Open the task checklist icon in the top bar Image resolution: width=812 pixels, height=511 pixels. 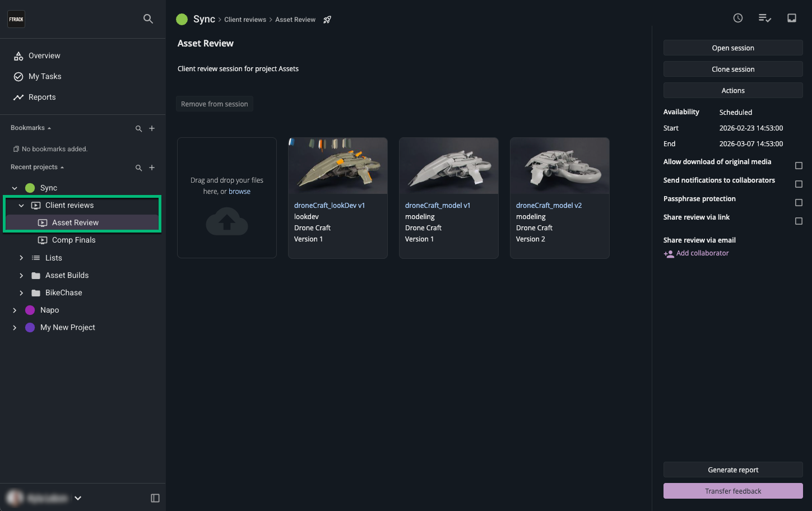click(x=764, y=18)
